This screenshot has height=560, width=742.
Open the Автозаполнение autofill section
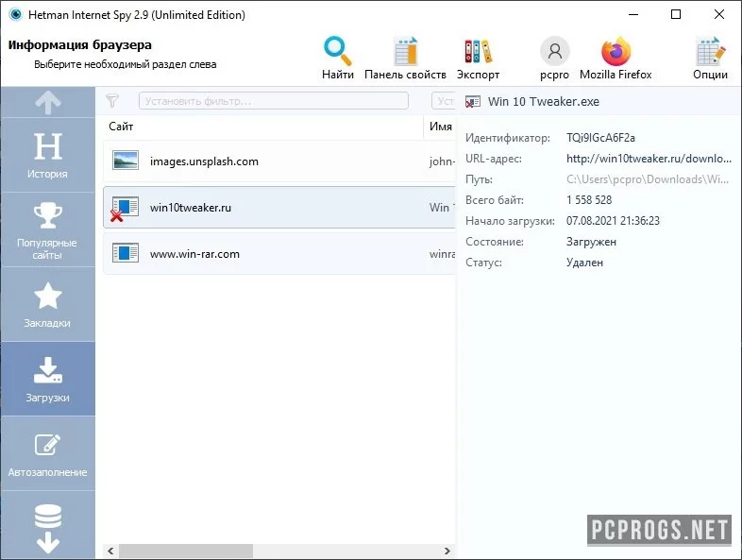pyautogui.click(x=48, y=453)
